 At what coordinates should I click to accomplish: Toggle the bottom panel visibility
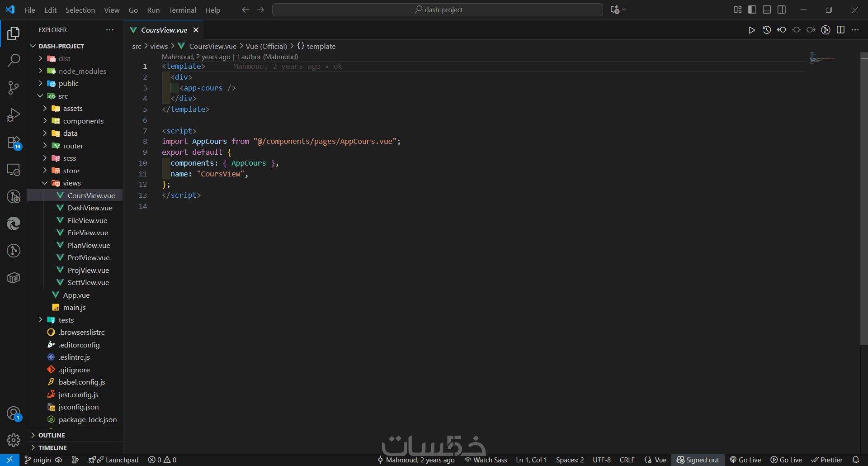coord(767,10)
